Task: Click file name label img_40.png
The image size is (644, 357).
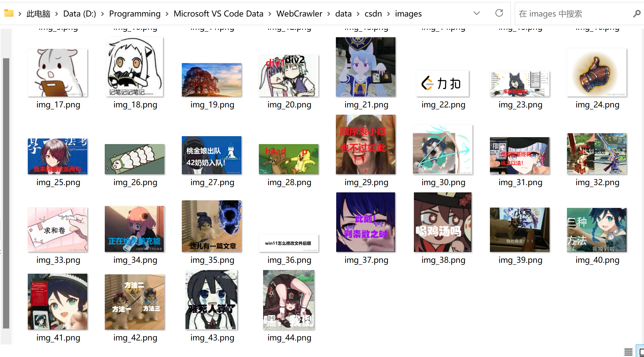Action: (597, 260)
